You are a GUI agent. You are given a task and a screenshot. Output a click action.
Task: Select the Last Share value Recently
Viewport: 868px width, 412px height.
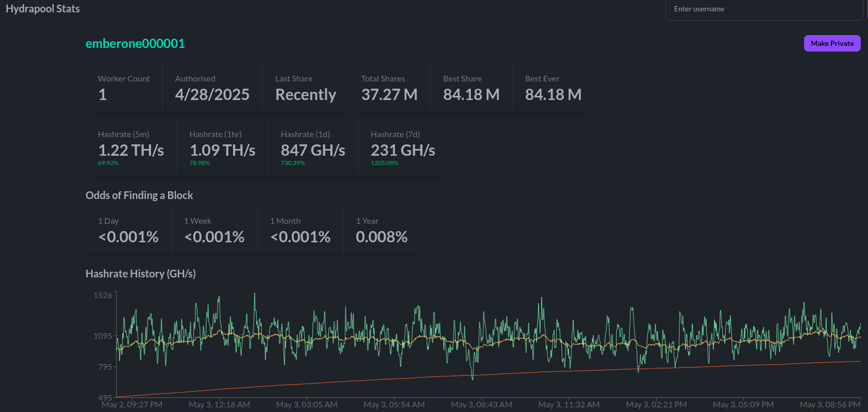306,95
